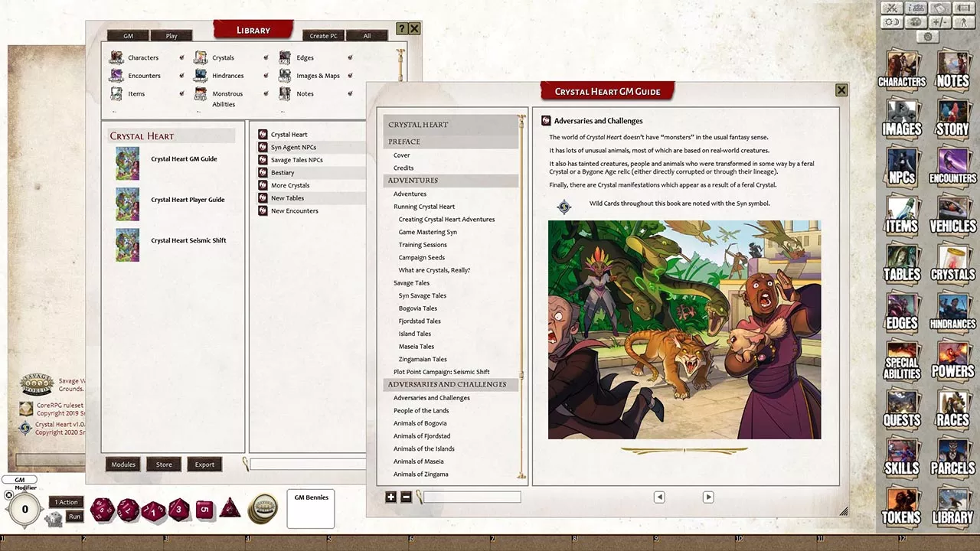This screenshot has height=551, width=980.
Task: Collapse the Adversaries and Challenges section header
Action: (x=451, y=384)
